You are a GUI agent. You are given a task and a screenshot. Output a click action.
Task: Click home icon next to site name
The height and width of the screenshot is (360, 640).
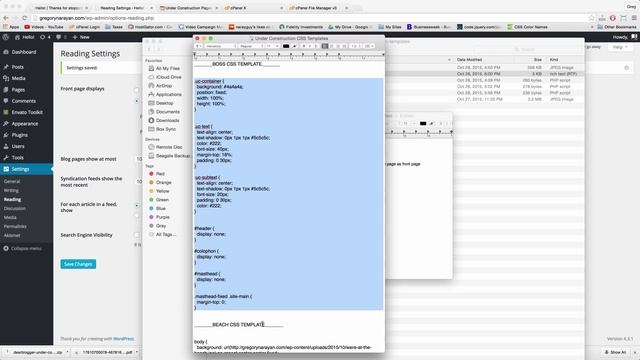pyautogui.click(x=17, y=37)
